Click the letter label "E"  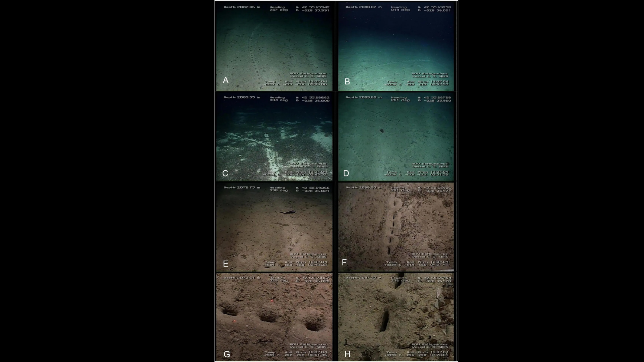tap(225, 263)
